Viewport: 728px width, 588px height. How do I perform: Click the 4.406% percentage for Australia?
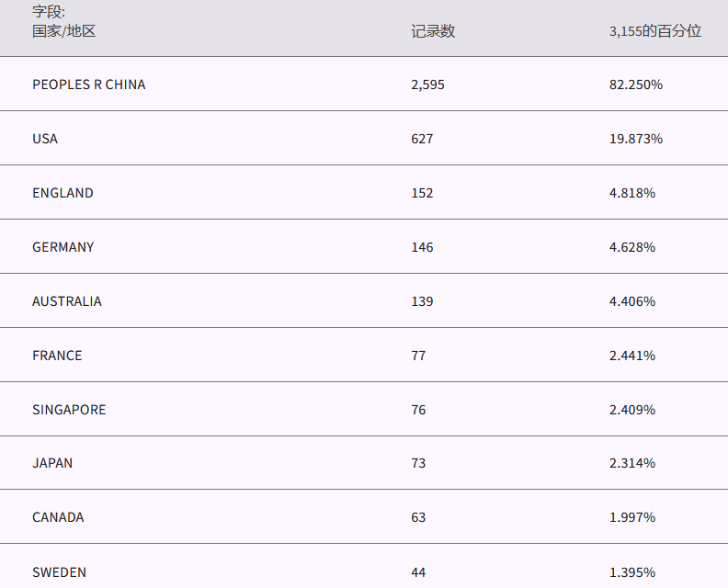[631, 301]
